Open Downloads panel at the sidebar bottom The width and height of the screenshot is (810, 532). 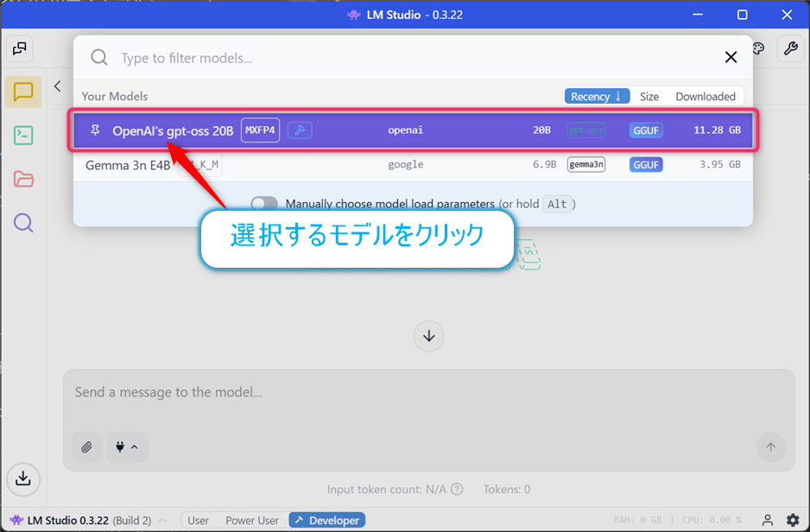(x=23, y=478)
